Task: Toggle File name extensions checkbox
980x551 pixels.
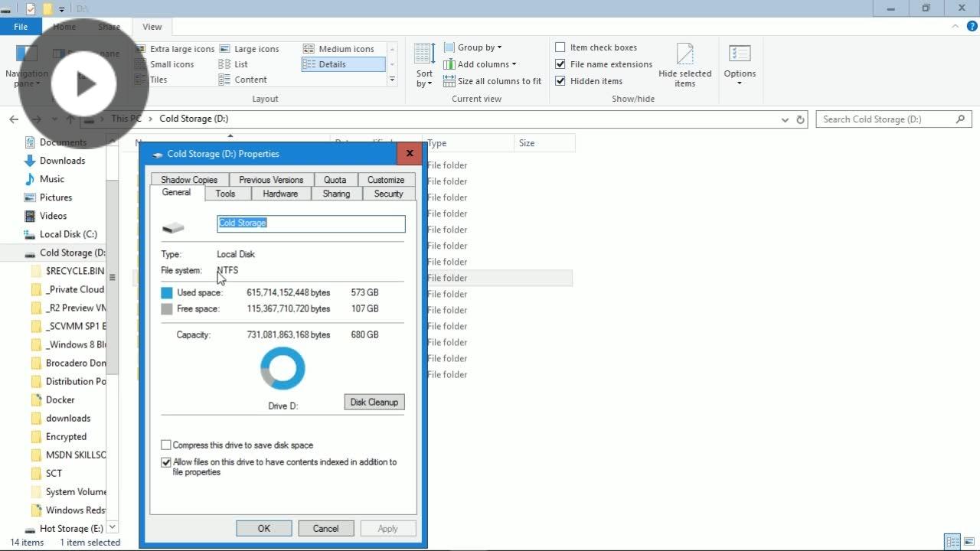Action: coord(560,64)
